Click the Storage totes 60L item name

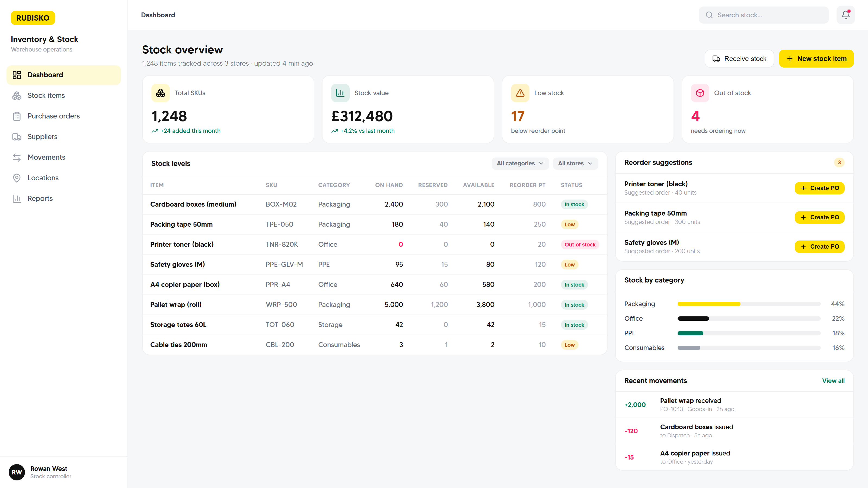coord(178,325)
